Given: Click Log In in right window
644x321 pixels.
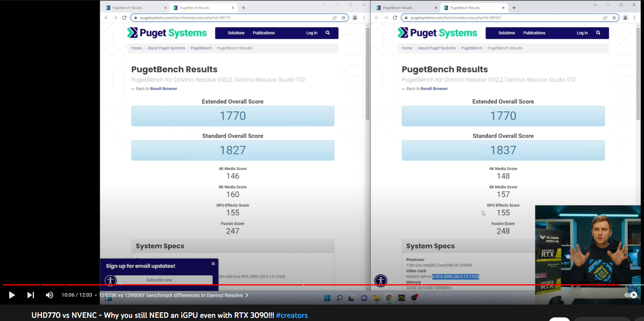Looking at the screenshot, I should [x=582, y=33].
